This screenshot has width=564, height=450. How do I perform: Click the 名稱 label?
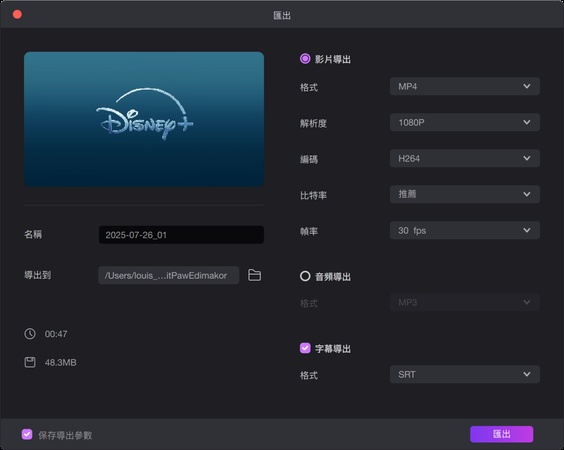pos(33,235)
